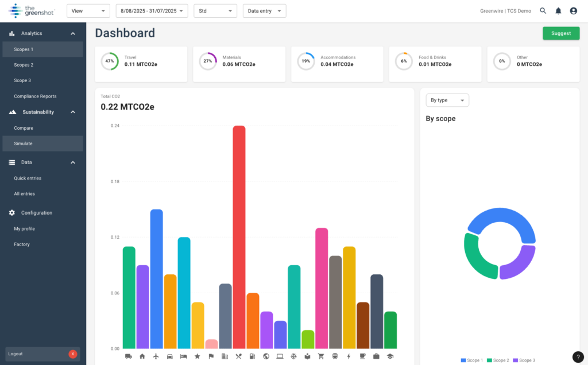Select the airplane travel icon below the bar chart
The height and width of the screenshot is (365, 588).
pos(156,356)
